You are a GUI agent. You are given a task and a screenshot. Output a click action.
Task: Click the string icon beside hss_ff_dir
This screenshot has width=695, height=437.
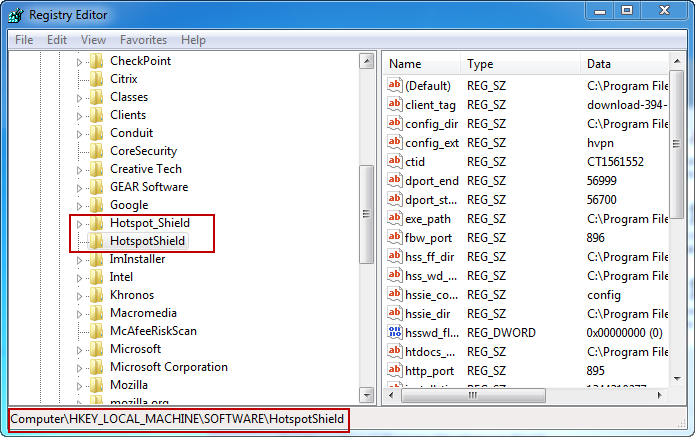tap(394, 257)
